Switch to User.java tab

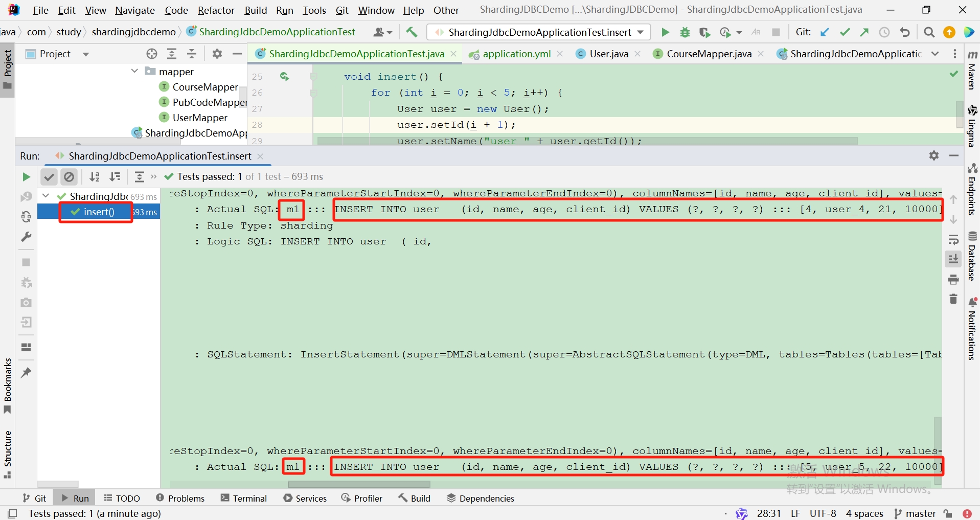click(608, 54)
